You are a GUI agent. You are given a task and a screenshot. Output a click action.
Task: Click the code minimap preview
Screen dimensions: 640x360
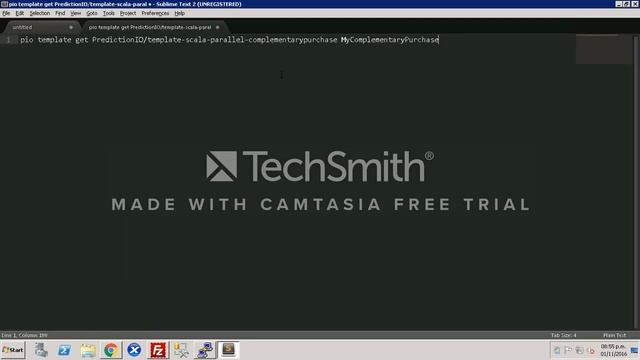coord(604,49)
